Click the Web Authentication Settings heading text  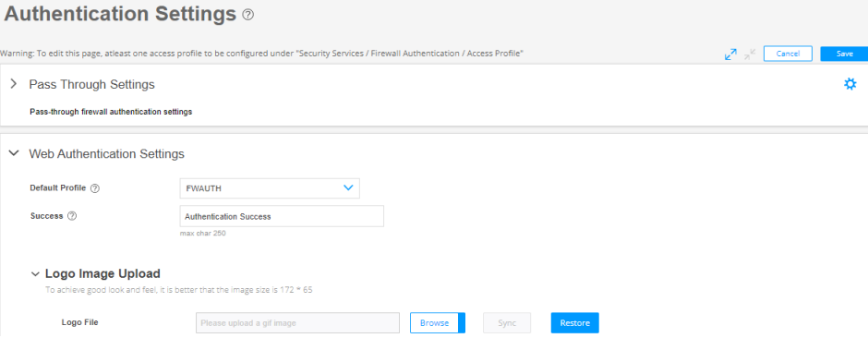click(x=107, y=154)
